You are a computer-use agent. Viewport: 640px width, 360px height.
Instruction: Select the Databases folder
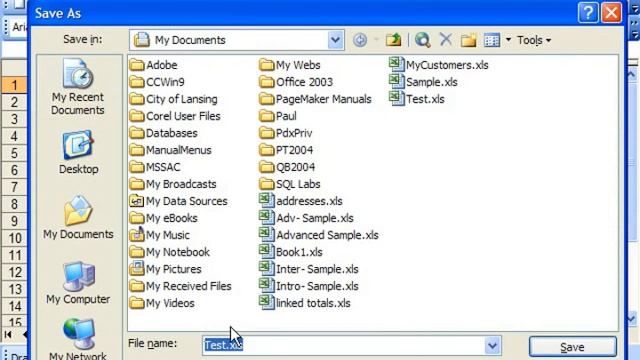tap(163, 133)
